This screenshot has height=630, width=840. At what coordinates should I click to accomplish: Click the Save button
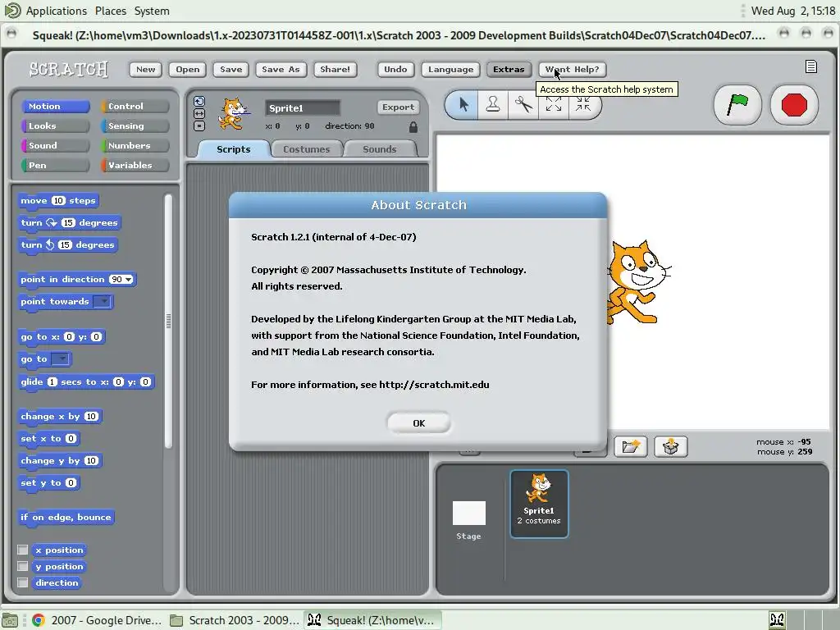coord(231,69)
